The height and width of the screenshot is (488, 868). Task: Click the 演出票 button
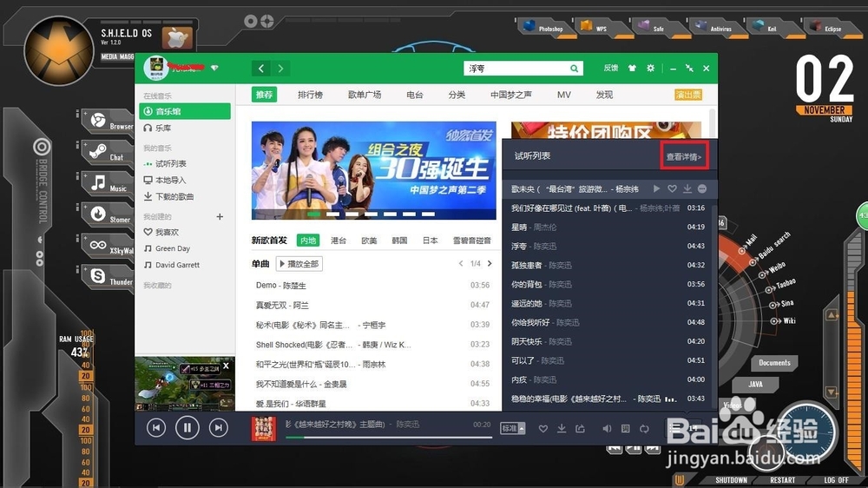pyautogui.click(x=688, y=95)
